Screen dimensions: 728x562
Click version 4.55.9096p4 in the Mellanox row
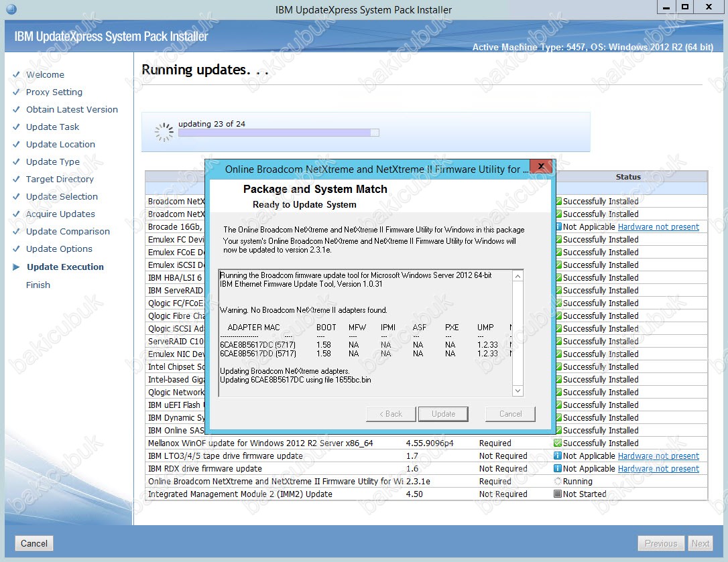coord(430,443)
